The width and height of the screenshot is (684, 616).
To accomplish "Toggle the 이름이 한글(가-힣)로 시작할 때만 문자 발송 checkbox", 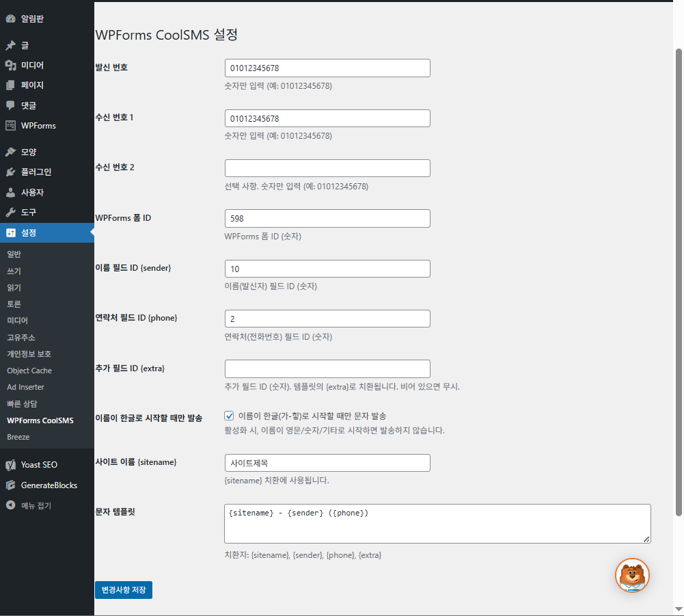I will tap(229, 416).
